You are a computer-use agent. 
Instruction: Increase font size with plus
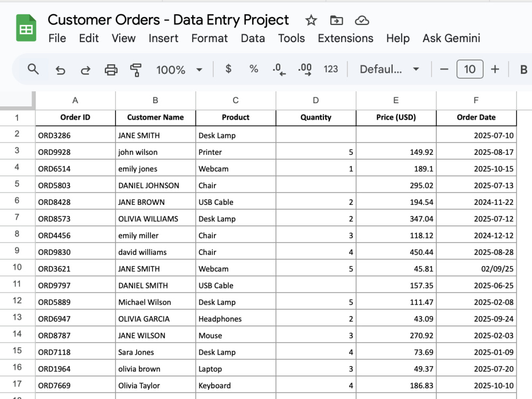(x=495, y=69)
